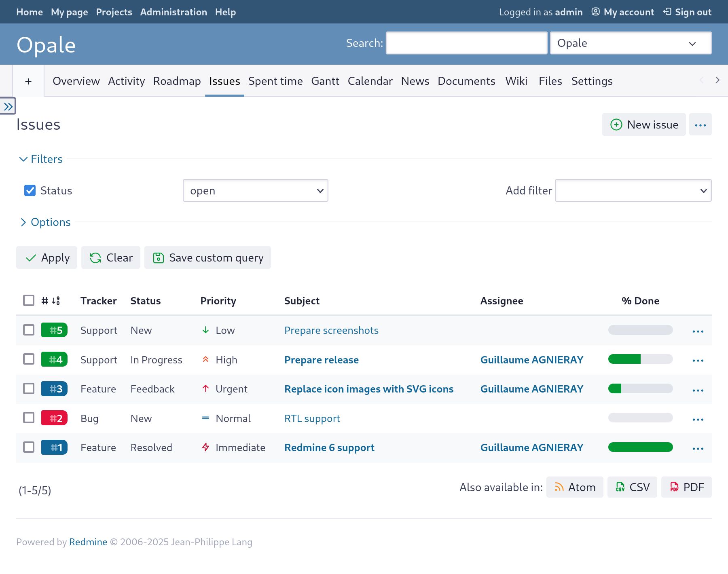Uncheck the Status filter checkbox

(x=30, y=190)
